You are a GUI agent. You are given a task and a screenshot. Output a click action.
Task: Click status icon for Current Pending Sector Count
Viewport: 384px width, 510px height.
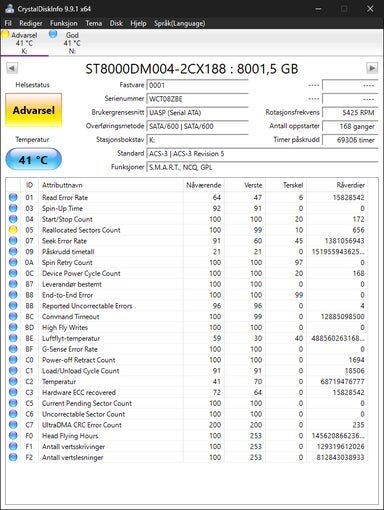click(13, 403)
